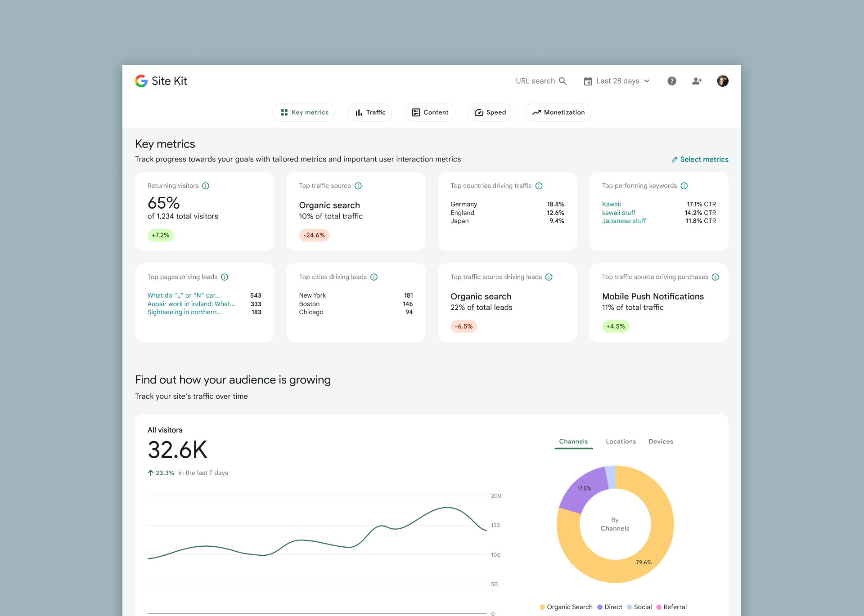Screen dimensions: 864x616
Task: Open the Monetization tab
Action: [x=558, y=112]
